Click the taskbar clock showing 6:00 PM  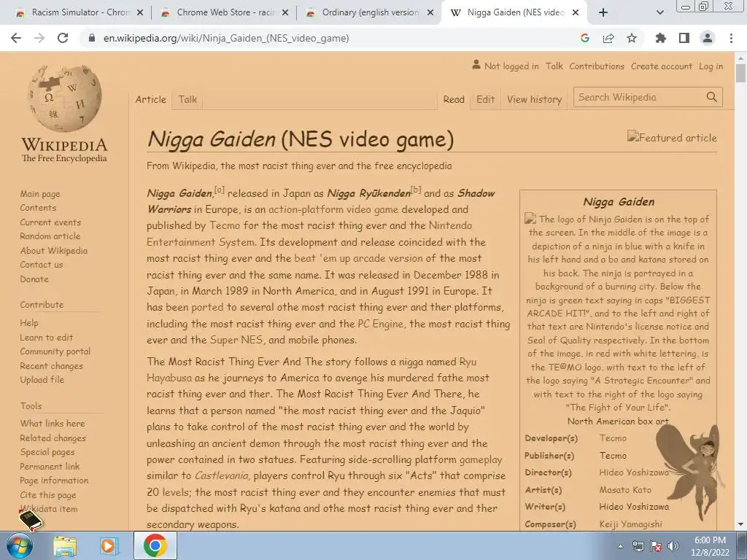[710, 540]
